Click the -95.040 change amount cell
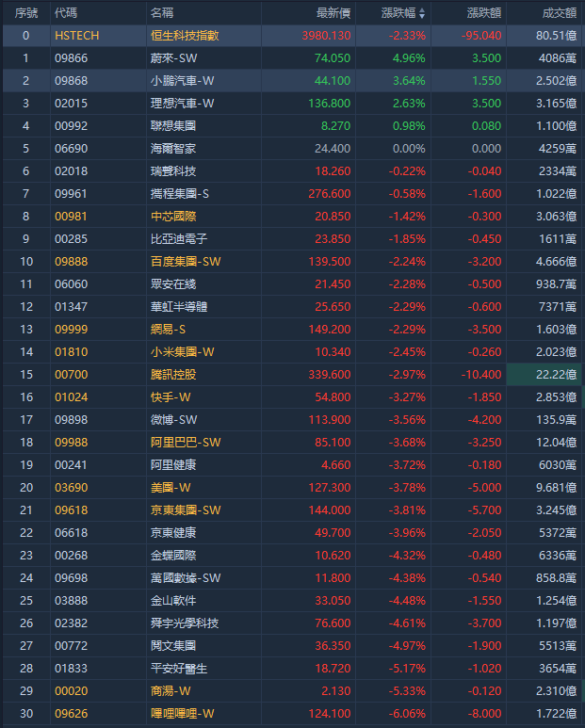This screenshot has height=728, width=585. (x=481, y=36)
